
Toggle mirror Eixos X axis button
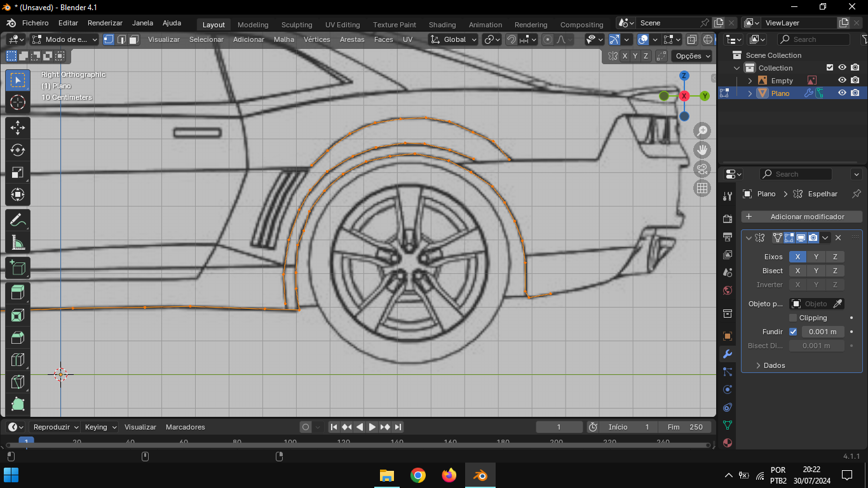pos(797,257)
